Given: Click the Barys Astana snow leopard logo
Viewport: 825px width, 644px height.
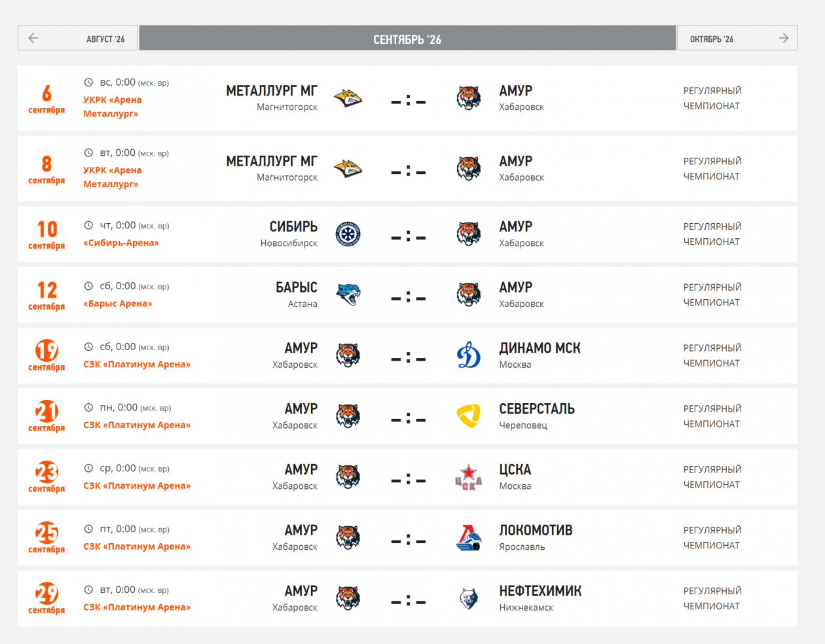Looking at the screenshot, I should click(348, 295).
